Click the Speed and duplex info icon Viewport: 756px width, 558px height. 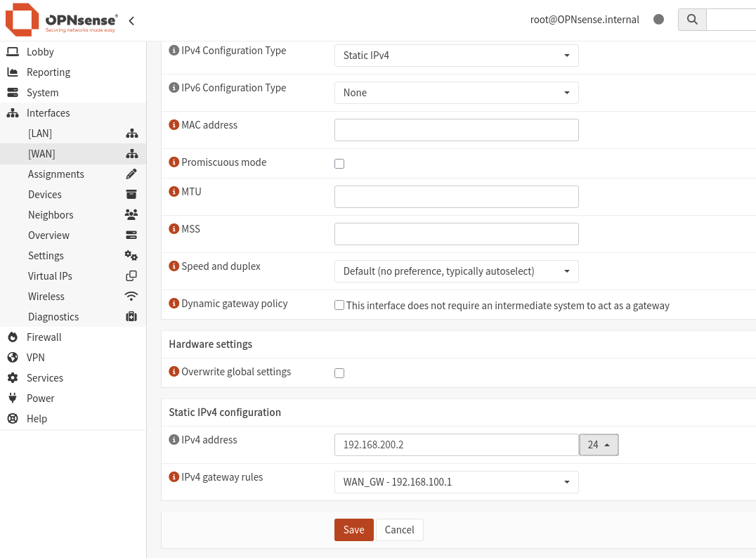point(174,266)
